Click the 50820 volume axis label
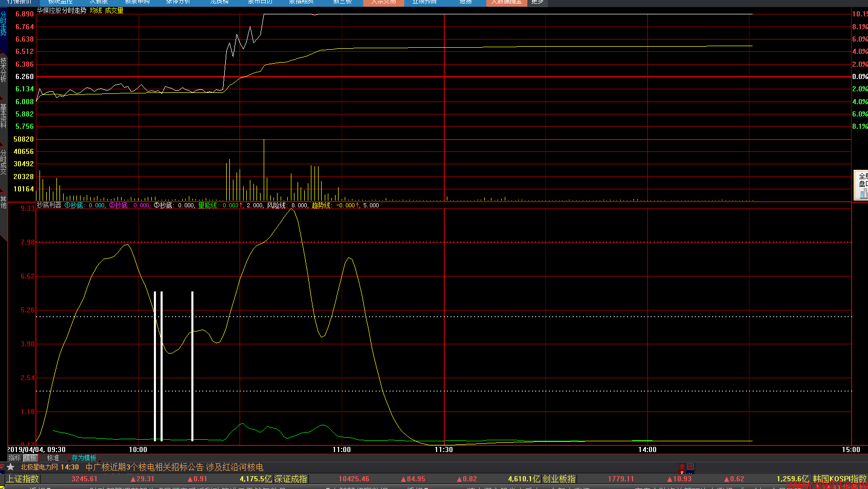 (x=24, y=139)
